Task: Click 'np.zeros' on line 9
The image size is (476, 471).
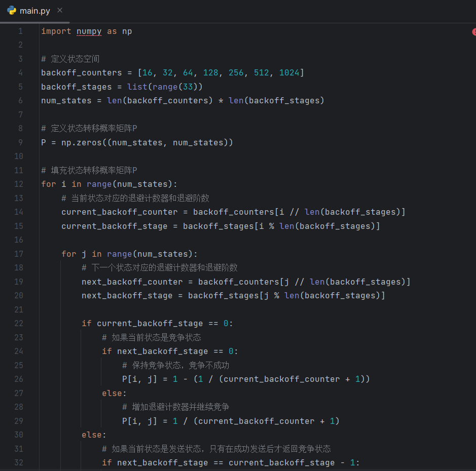Action: coord(81,142)
